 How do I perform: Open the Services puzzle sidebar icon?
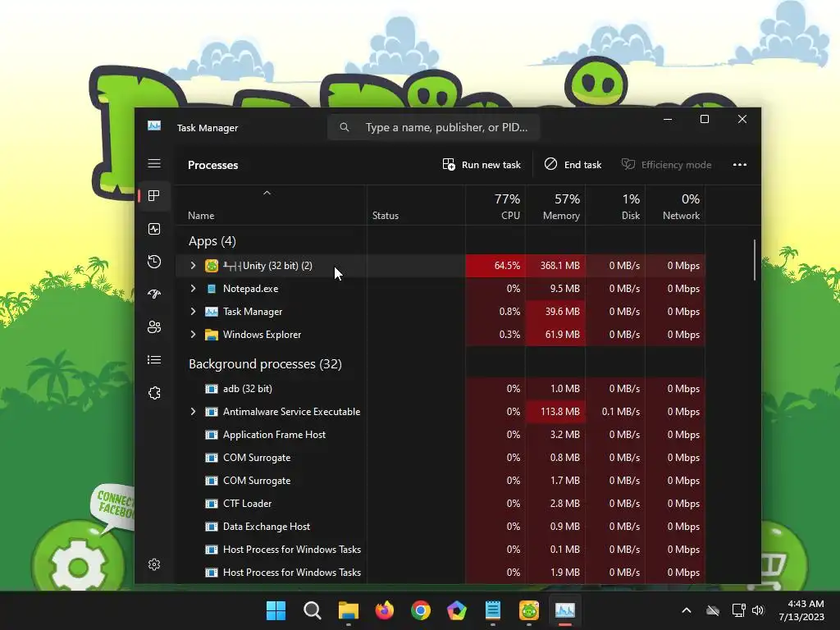154,393
